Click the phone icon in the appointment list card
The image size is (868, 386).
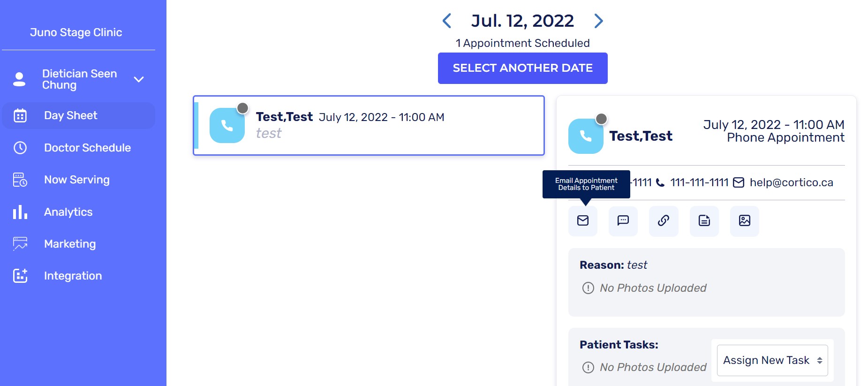pos(227,126)
